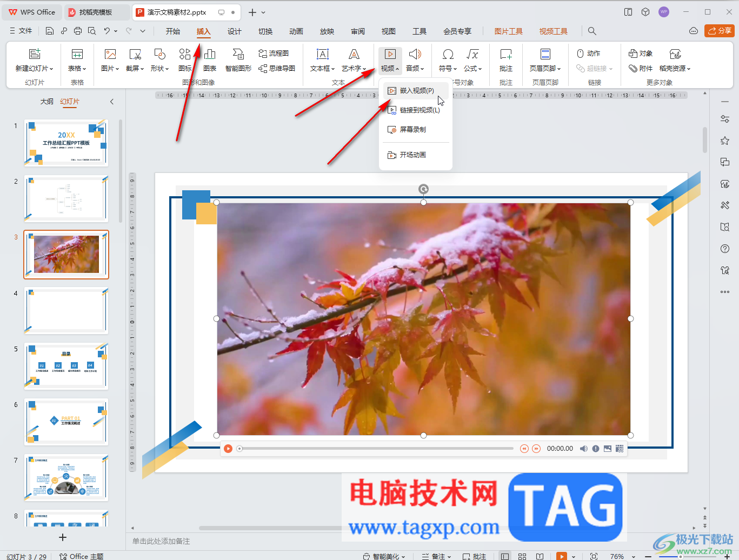Click the picture icon in ribbon
This screenshot has width=739, height=560.
pyautogui.click(x=110, y=54)
